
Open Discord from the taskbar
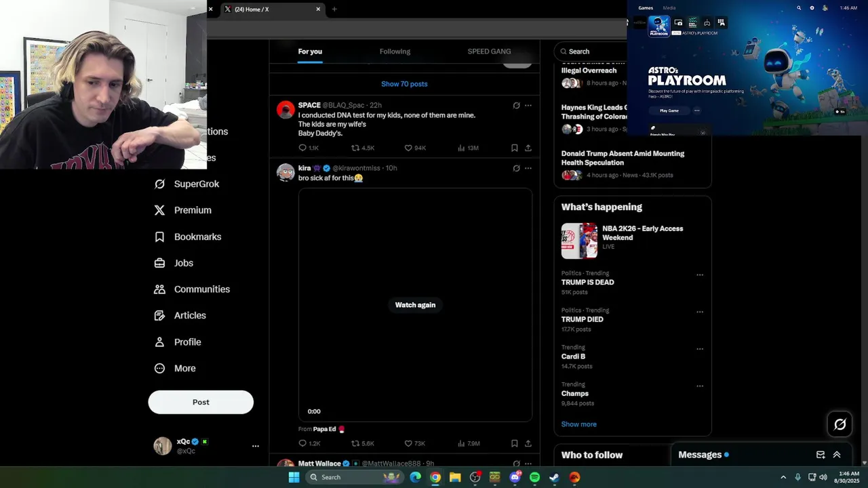[x=515, y=477]
